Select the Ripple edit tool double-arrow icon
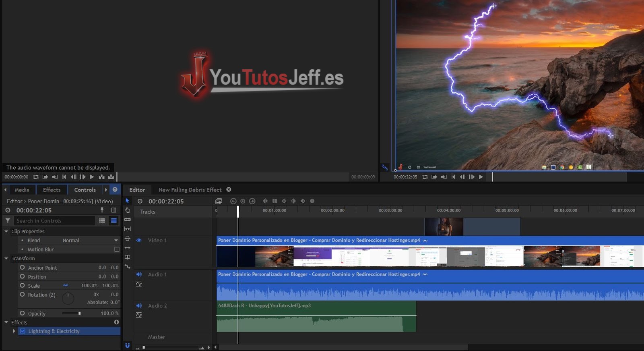 click(127, 248)
